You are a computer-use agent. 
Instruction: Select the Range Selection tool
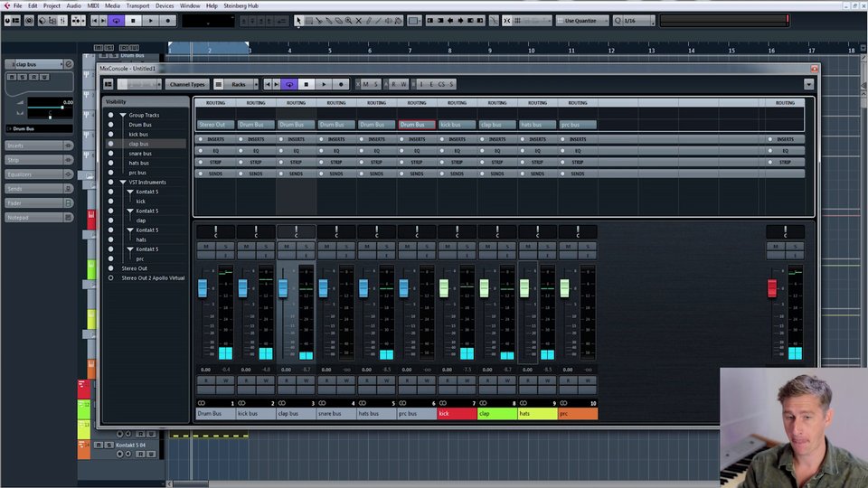(x=309, y=21)
